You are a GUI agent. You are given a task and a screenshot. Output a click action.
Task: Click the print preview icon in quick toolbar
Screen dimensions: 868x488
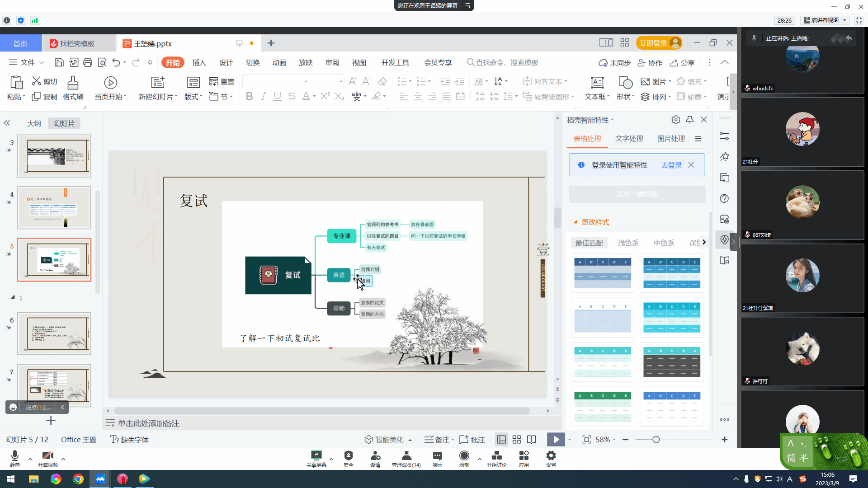click(102, 63)
